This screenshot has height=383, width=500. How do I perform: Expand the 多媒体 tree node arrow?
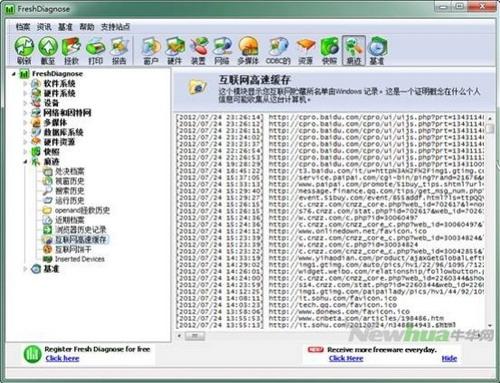pos(25,122)
